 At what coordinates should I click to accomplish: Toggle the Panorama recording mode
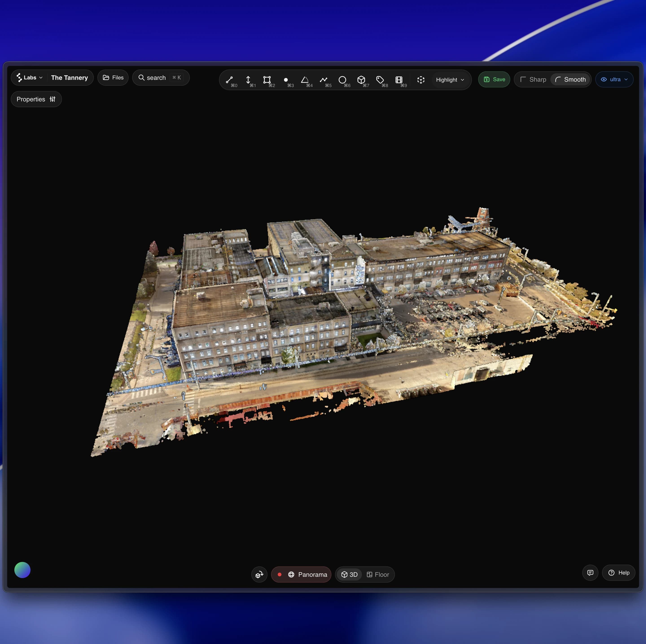[x=301, y=574]
